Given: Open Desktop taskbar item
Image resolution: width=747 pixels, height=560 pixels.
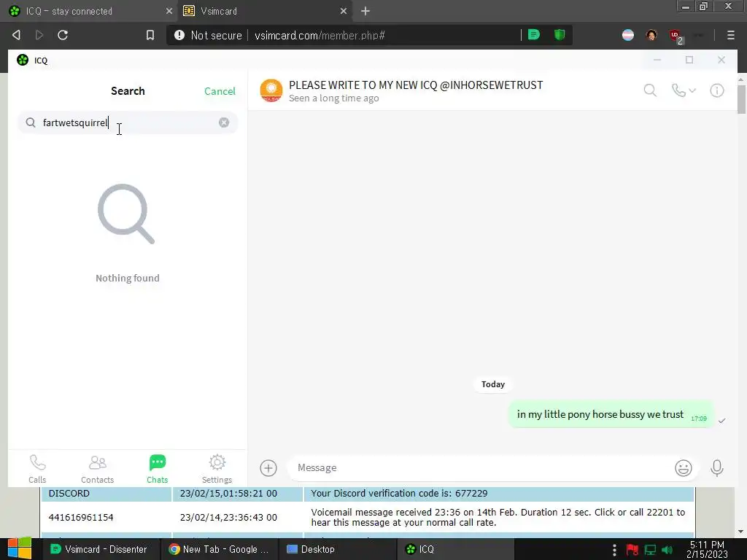Looking at the screenshot, I should point(337,549).
